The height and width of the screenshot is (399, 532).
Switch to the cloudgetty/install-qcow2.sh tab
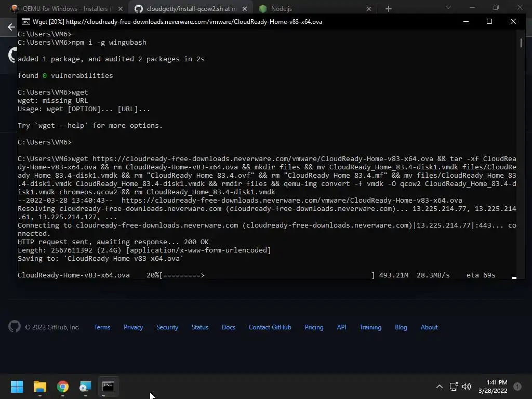(x=191, y=8)
